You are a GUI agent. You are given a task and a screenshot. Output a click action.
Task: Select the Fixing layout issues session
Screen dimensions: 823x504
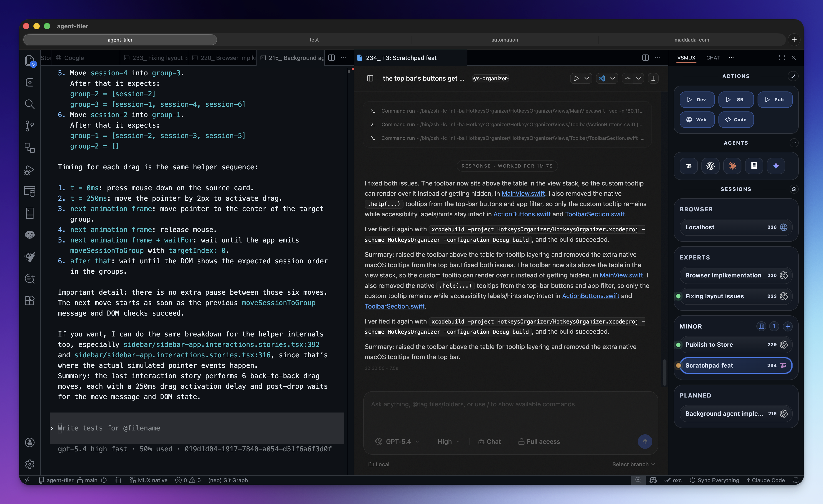coord(736,296)
